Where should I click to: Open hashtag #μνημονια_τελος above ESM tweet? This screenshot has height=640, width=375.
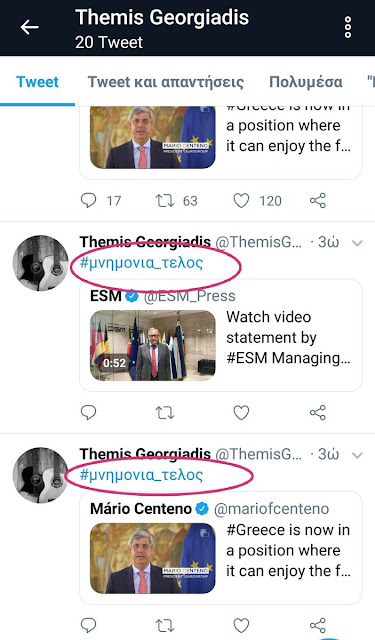pos(141,263)
